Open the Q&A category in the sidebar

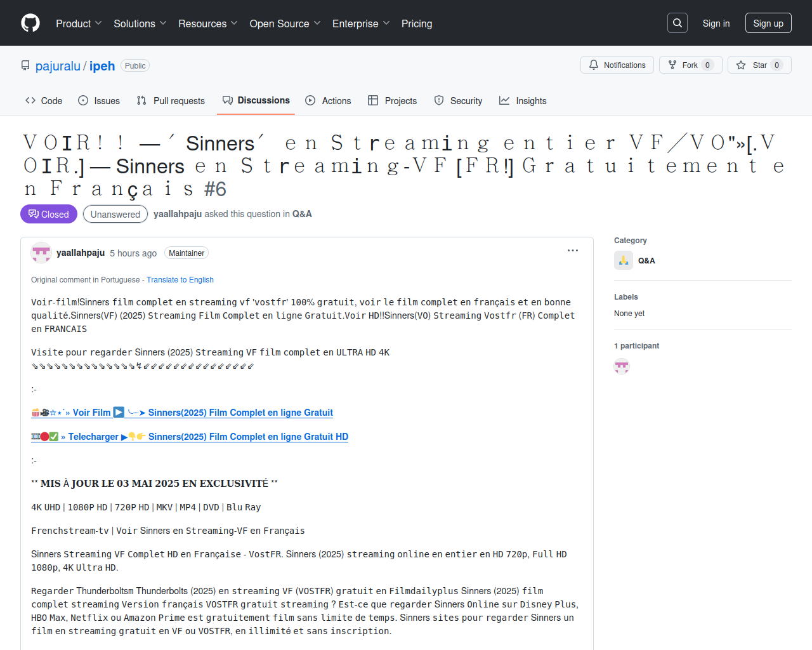[x=646, y=261]
